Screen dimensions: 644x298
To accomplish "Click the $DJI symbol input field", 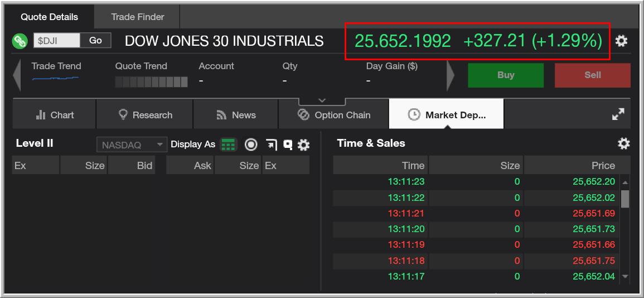I will 57,40.
